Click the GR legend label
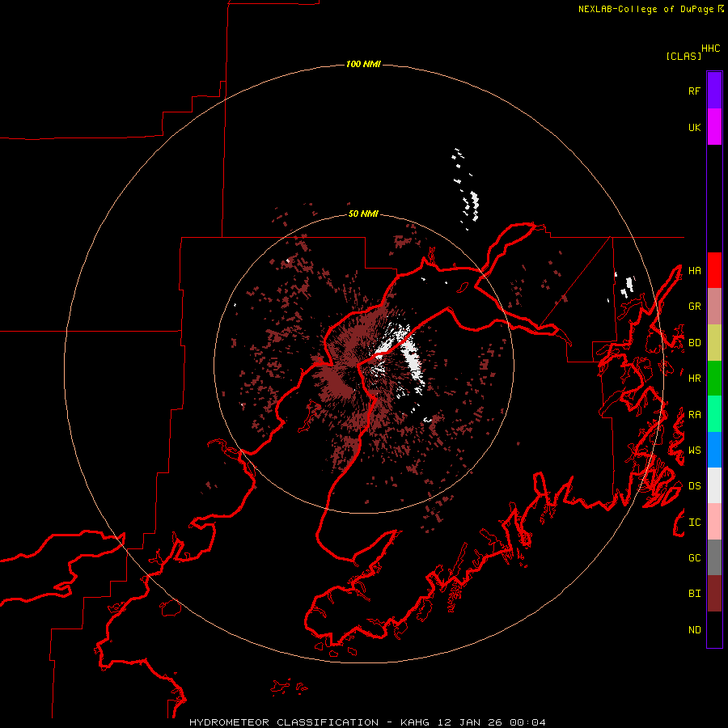728x728 pixels. [694, 307]
